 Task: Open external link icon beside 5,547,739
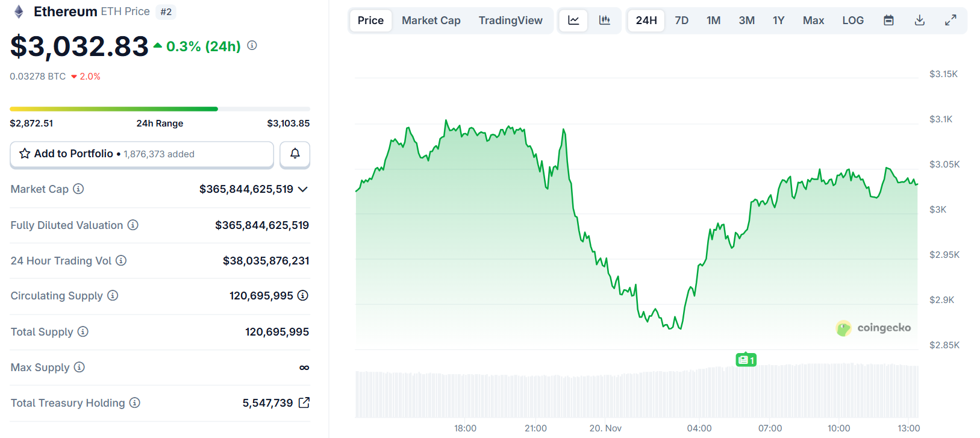click(304, 402)
